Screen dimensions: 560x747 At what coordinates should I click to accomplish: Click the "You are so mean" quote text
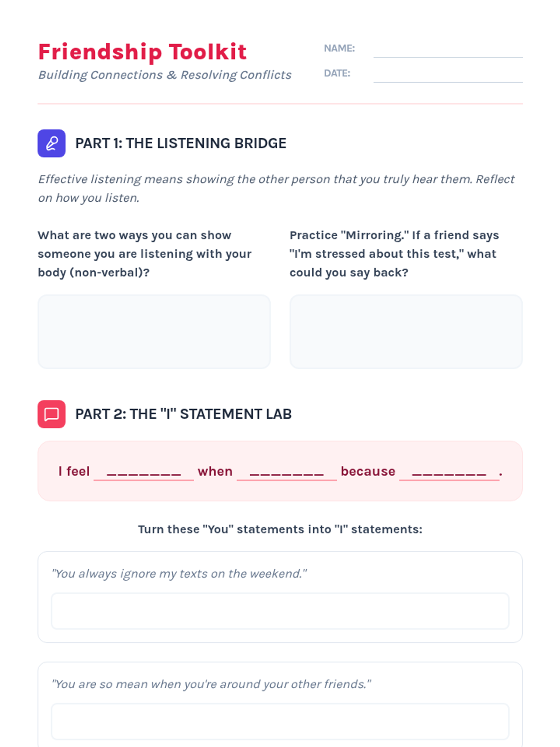211,684
